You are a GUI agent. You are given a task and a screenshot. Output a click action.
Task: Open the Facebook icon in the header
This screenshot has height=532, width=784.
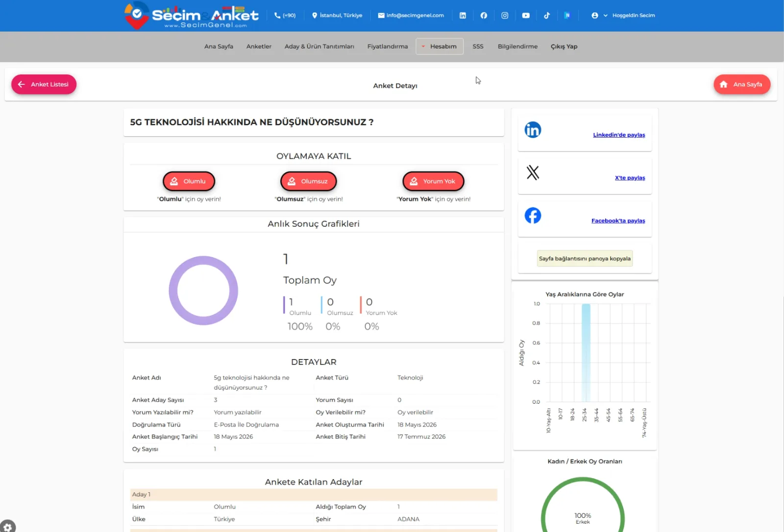pyautogui.click(x=484, y=16)
